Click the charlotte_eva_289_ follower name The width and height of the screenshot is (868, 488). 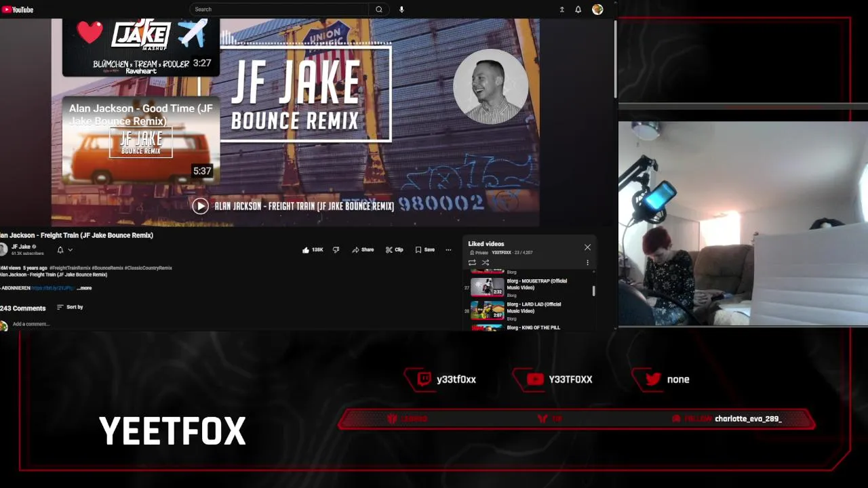pos(748,419)
